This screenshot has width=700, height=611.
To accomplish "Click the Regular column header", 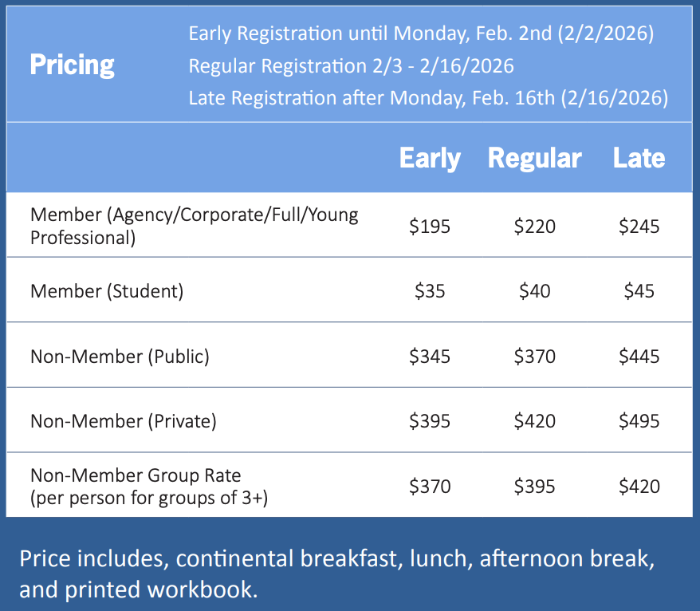I will (x=534, y=158).
